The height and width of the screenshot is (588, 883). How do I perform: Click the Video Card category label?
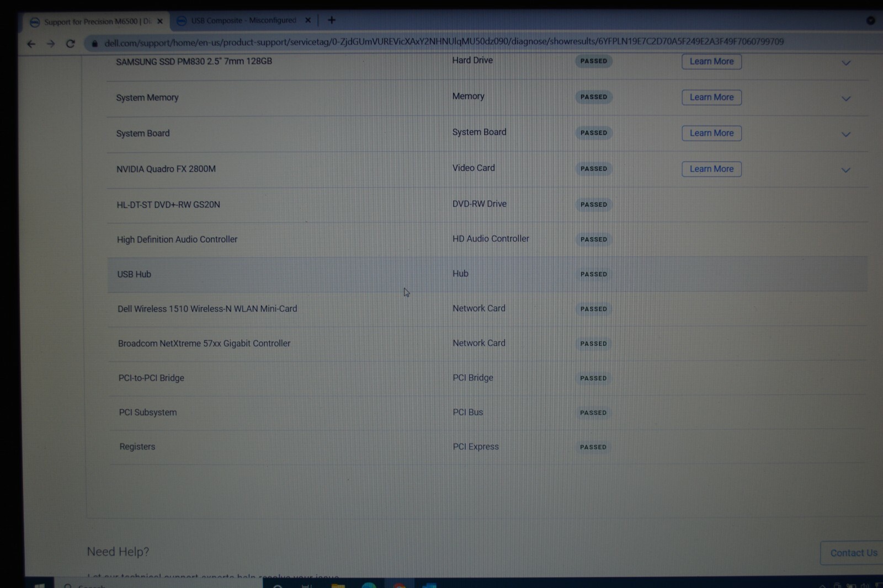pos(474,168)
